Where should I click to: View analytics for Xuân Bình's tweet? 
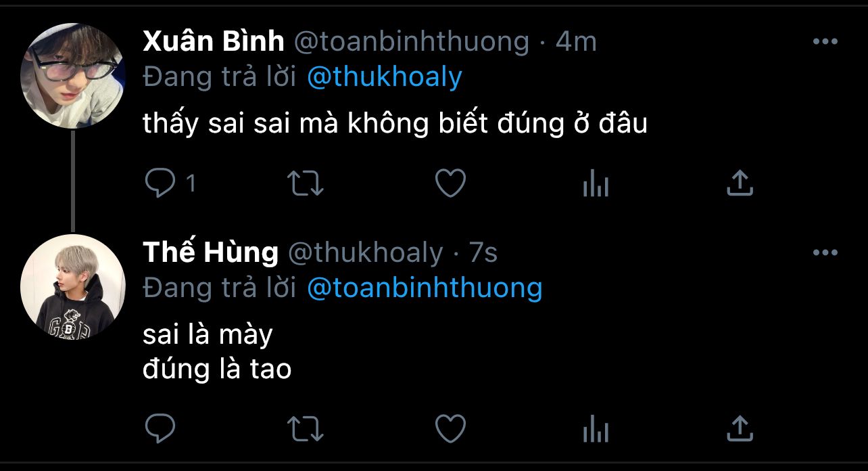596,183
